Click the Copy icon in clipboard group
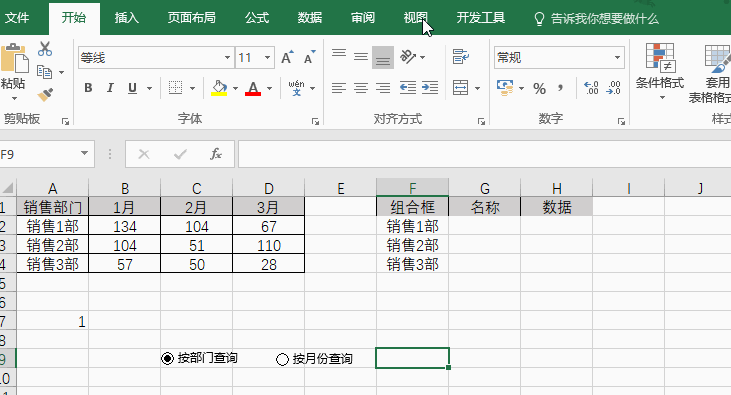 [x=45, y=72]
